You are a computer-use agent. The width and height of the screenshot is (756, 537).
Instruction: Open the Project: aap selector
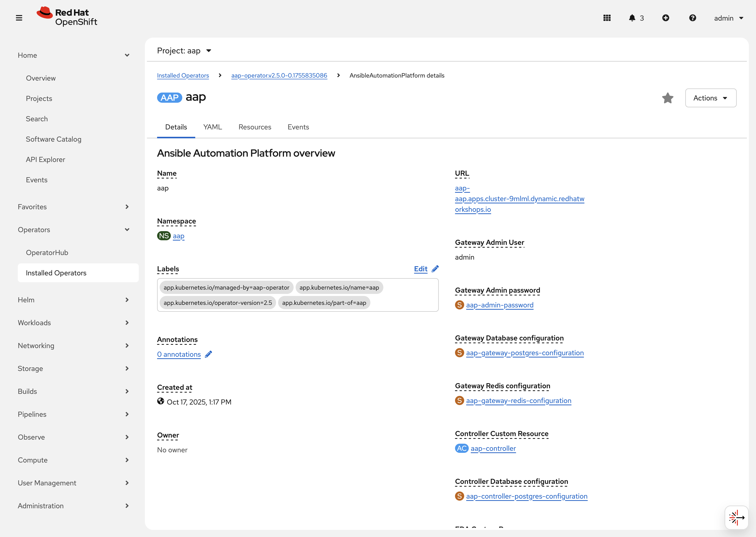[x=184, y=50]
